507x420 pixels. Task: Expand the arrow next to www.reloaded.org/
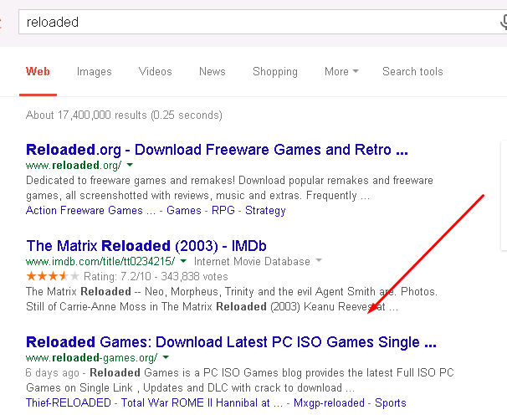tap(130, 165)
